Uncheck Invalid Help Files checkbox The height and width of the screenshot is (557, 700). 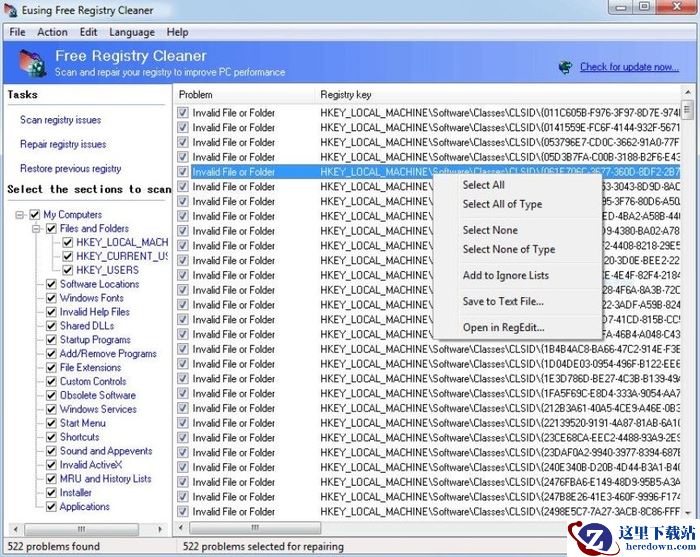click(x=51, y=312)
